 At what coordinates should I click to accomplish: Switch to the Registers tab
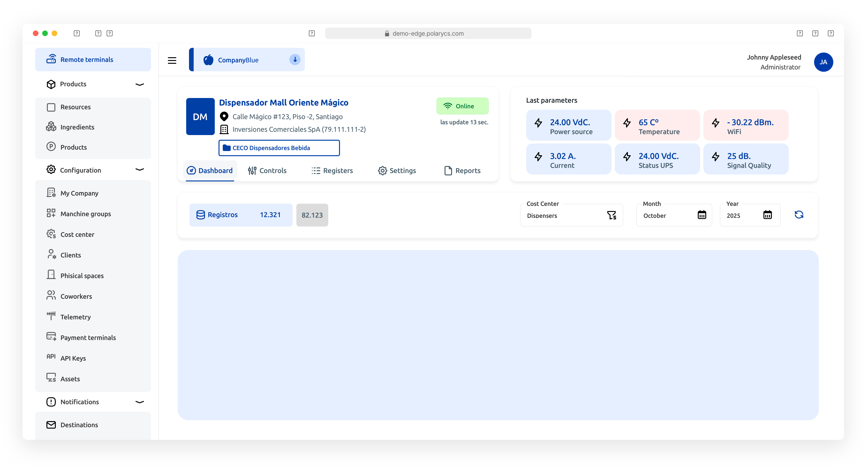[x=332, y=170]
